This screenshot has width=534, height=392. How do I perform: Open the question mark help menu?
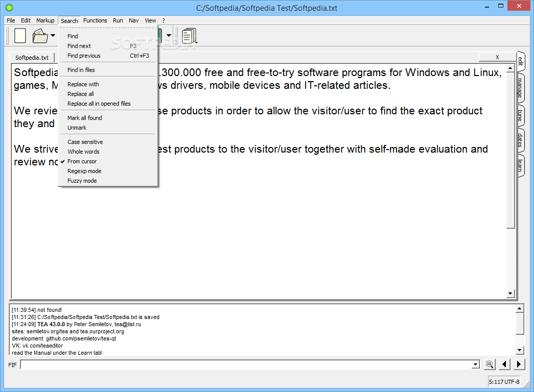tap(164, 20)
